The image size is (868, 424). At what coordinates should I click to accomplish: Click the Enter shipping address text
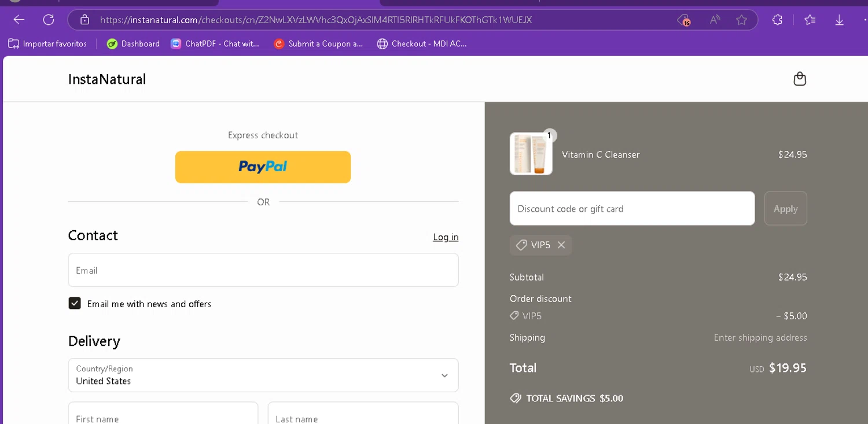click(760, 338)
